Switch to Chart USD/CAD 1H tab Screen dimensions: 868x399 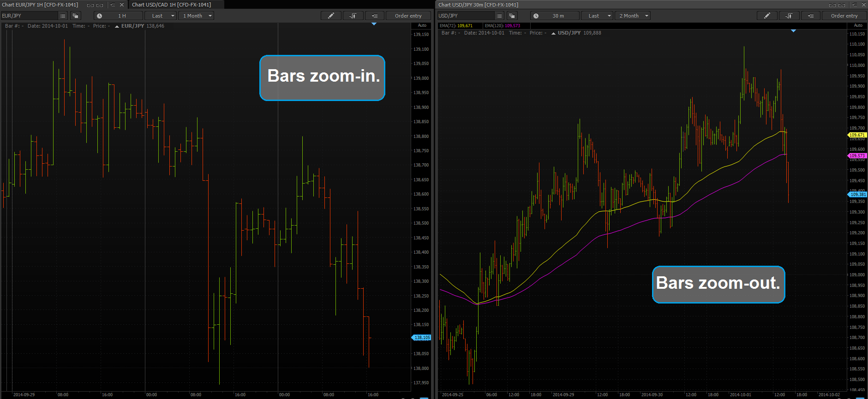click(x=172, y=5)
